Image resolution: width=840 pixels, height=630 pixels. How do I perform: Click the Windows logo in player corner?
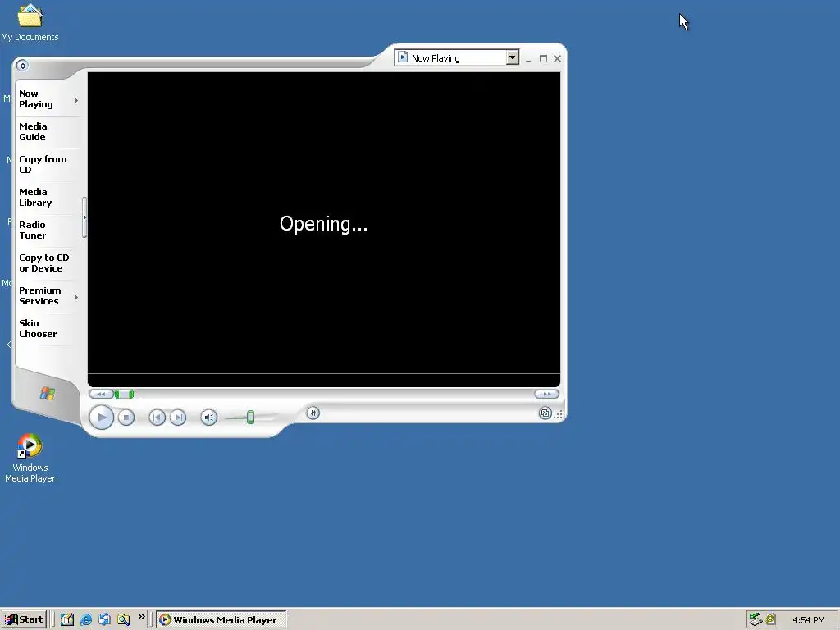click(x=48, y=394)
